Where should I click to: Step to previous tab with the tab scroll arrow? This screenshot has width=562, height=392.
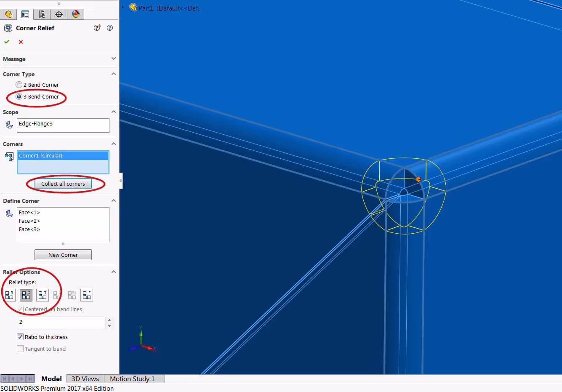click(x=13, y=379)
